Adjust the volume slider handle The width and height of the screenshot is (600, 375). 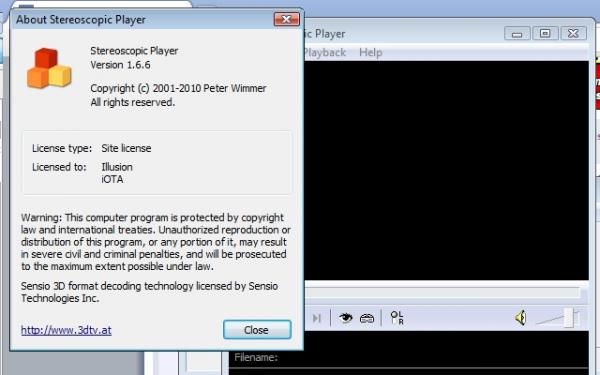pos(570,318)
